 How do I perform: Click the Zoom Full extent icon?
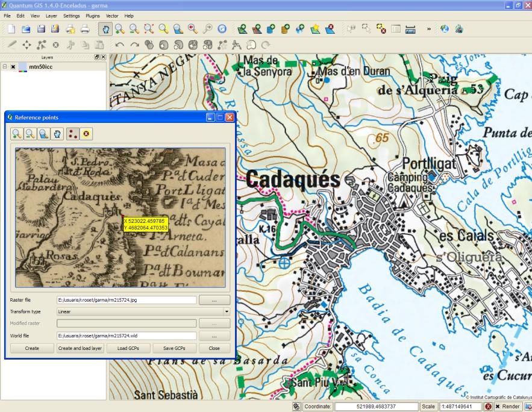point(149,29)
